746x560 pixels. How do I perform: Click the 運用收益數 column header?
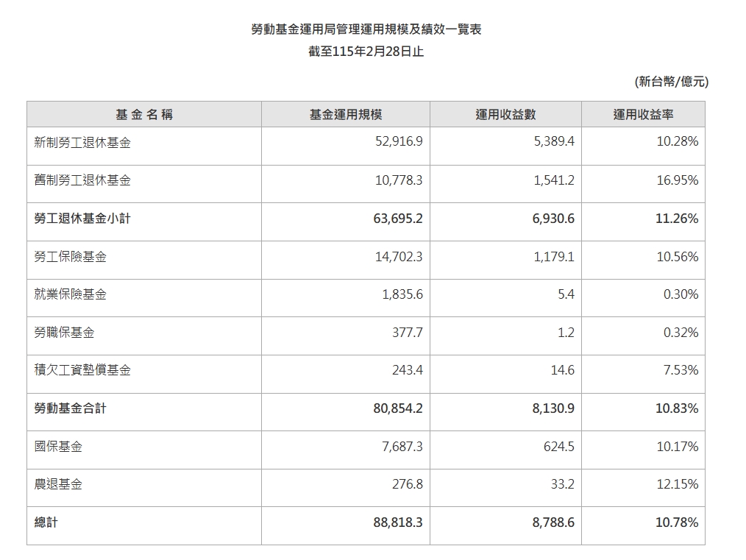click(x=505, y=113)
